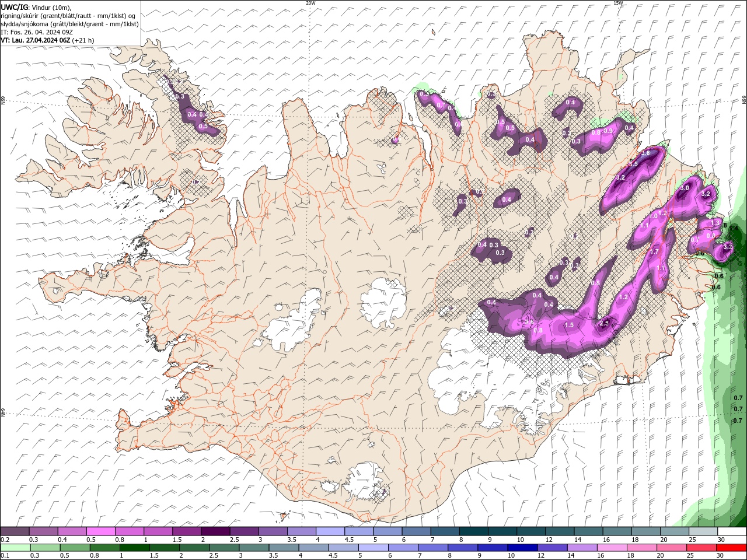
Task: Click the '1.5' snowfall value on the map
Action: 570,325
